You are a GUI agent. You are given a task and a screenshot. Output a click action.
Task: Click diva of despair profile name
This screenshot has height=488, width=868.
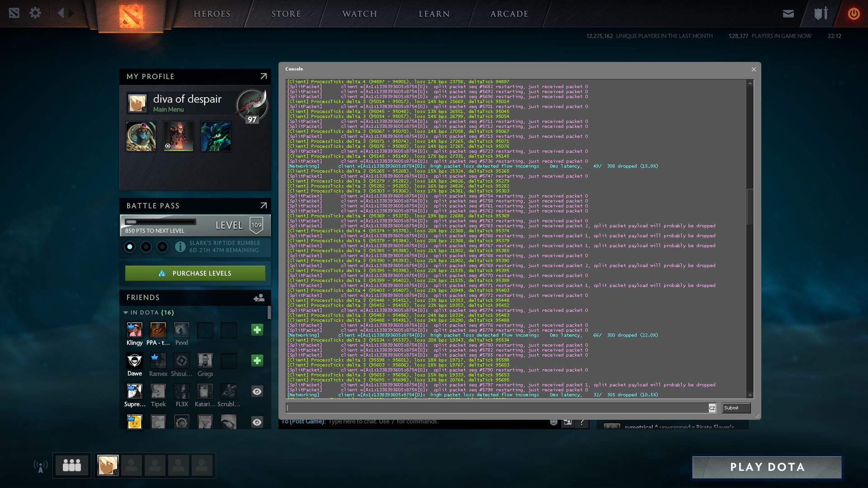pyautogui.click(x=187, y=99)
